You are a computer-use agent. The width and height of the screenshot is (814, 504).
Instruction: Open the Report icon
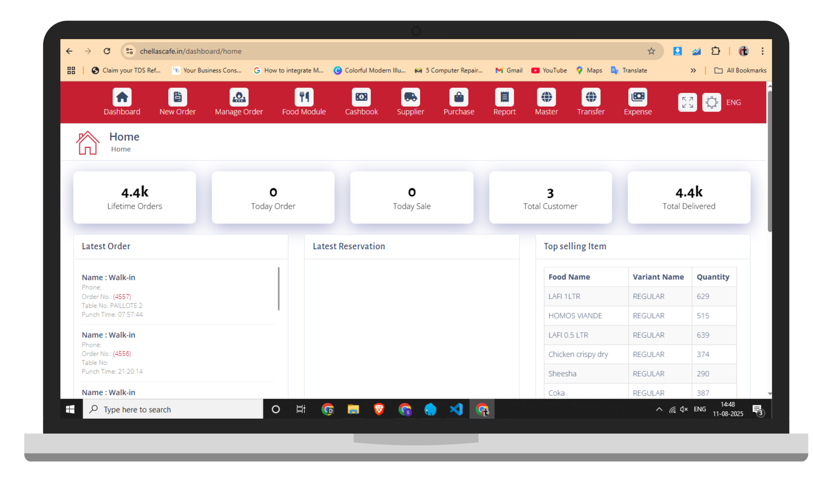(x=504, y=97)
